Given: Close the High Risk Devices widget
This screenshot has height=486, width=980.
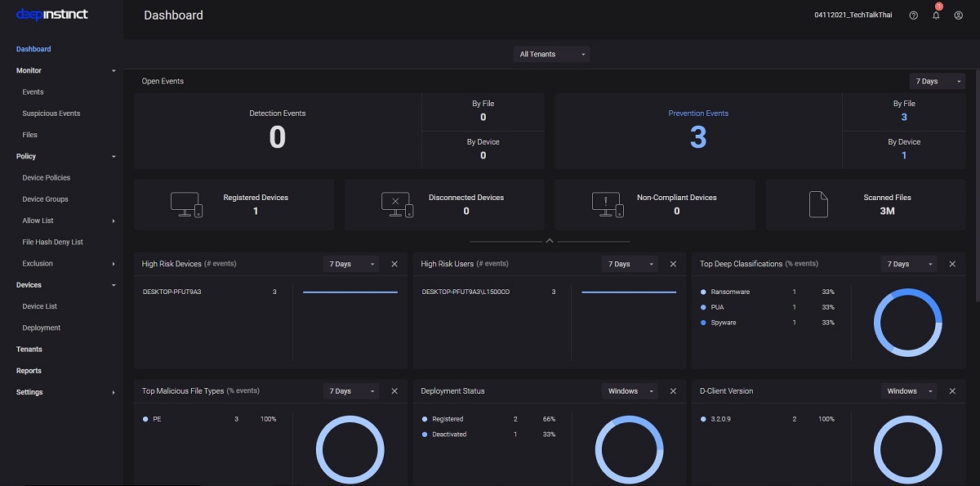Looking at the screenshot, I should point(394,264).
